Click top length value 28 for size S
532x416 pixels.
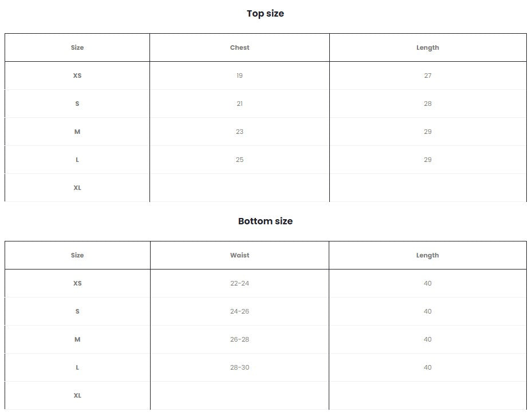(x=427, y=104)
